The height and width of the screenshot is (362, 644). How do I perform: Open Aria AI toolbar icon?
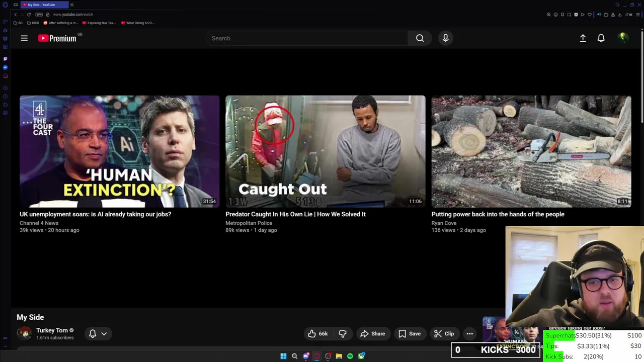coord(629,15)
